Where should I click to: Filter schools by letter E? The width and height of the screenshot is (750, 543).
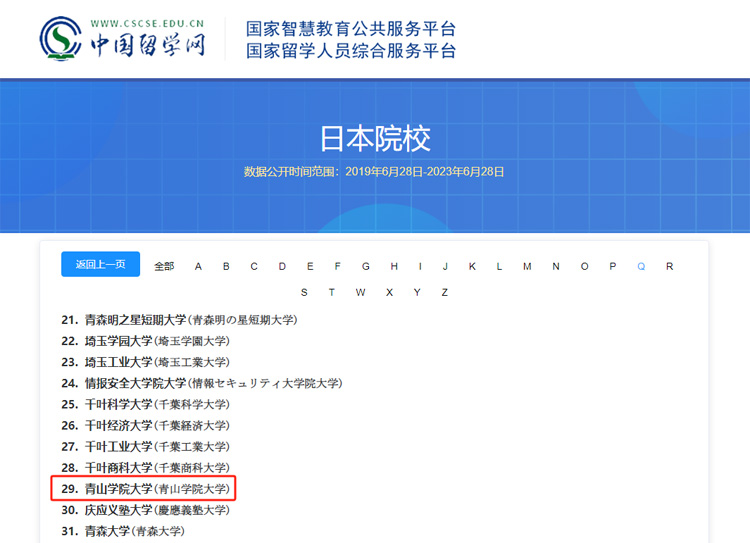[310, 266]
